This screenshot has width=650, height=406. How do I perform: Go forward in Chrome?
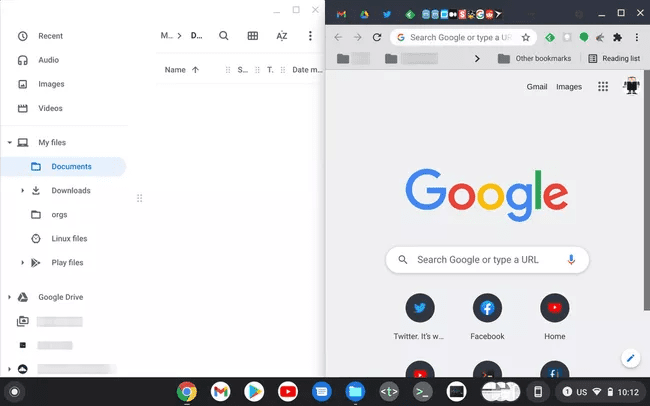pos(357,37)
